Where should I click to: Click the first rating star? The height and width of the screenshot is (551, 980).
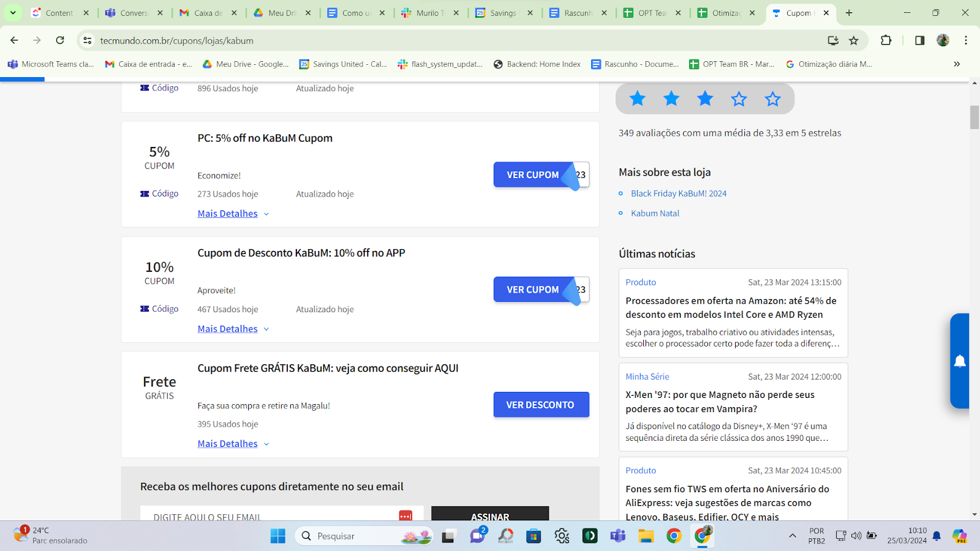click(638, 99)
